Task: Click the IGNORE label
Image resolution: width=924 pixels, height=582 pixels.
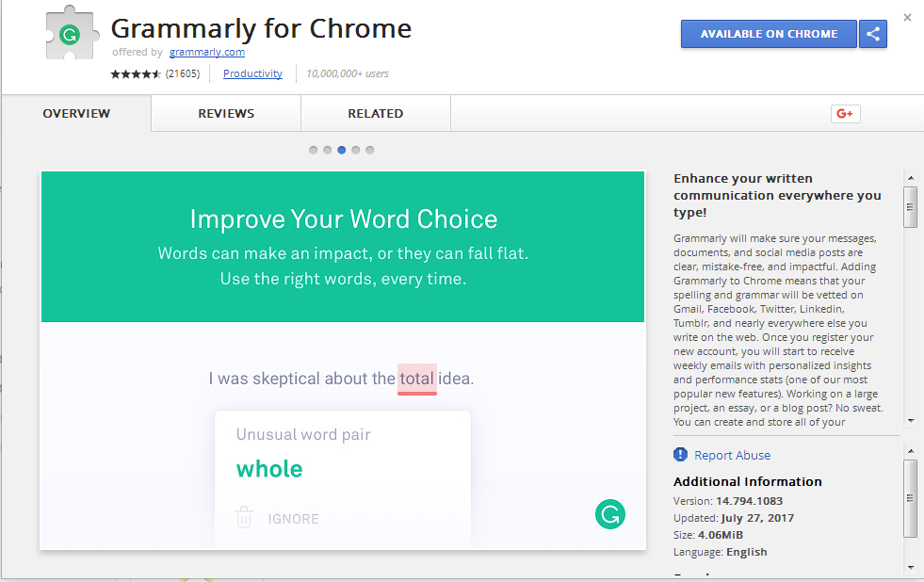Action: tap(294, 519)
